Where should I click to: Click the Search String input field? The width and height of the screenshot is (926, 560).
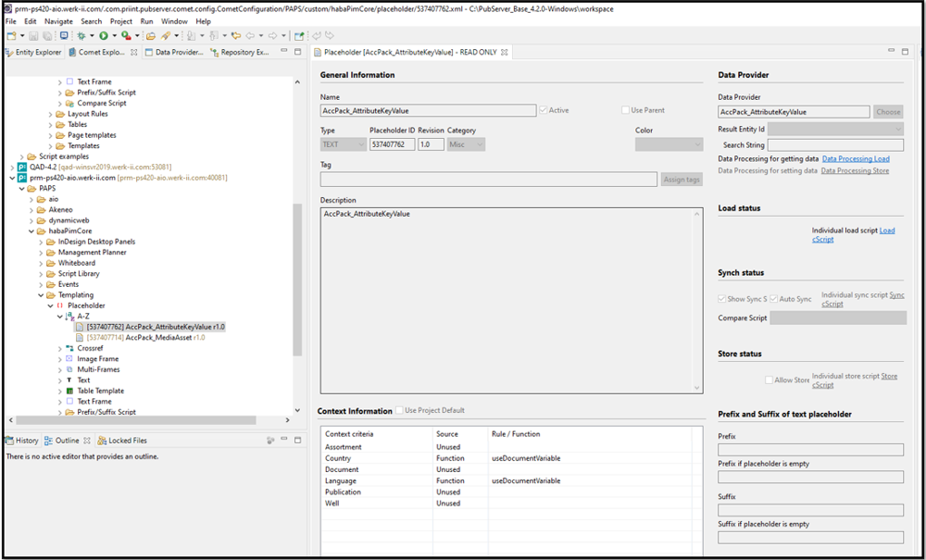click(x=835, y=144)
